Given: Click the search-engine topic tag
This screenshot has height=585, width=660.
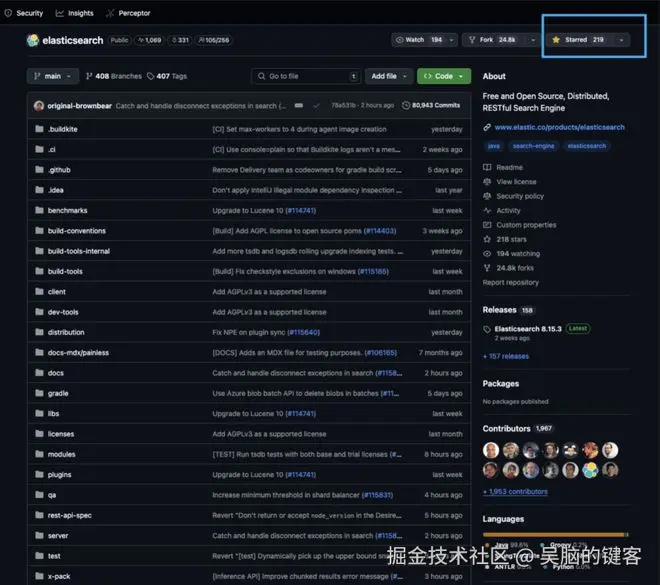Looking at the screenshot, I should tap(533, 146).
